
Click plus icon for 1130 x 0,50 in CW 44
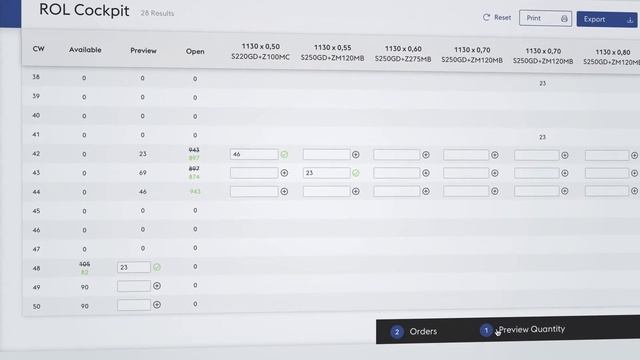point(284,191)
